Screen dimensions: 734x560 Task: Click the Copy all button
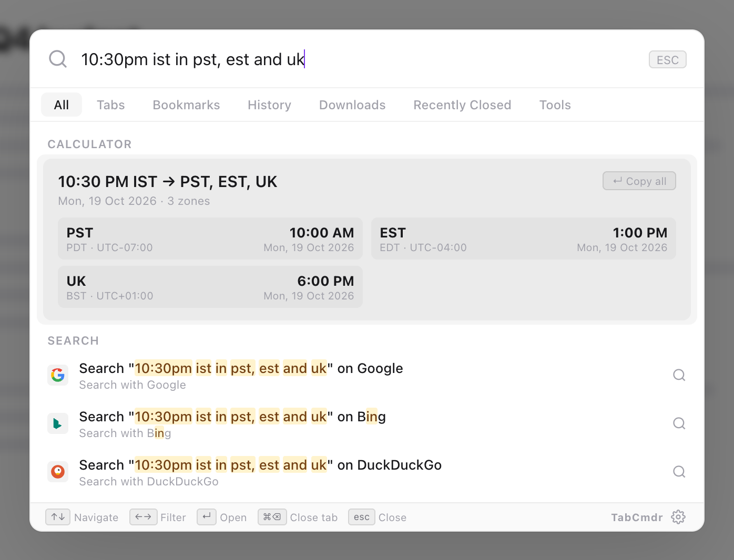point(639,181)
